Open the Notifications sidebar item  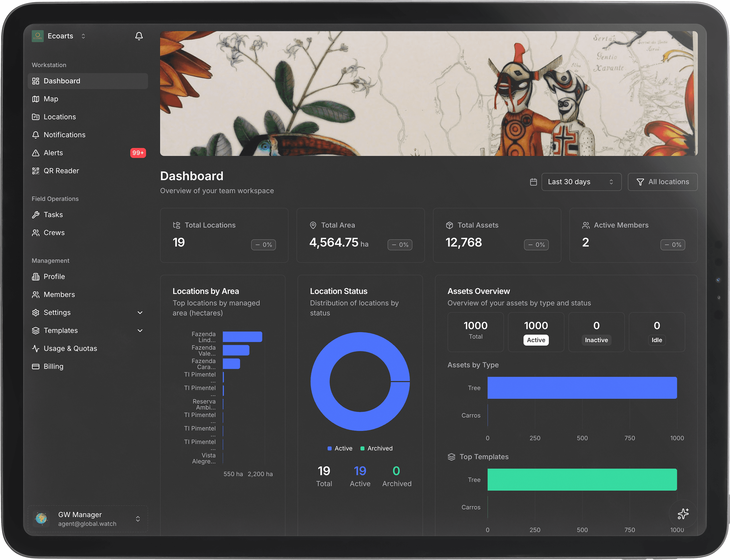pyautogui.click(x=88, y=135)
